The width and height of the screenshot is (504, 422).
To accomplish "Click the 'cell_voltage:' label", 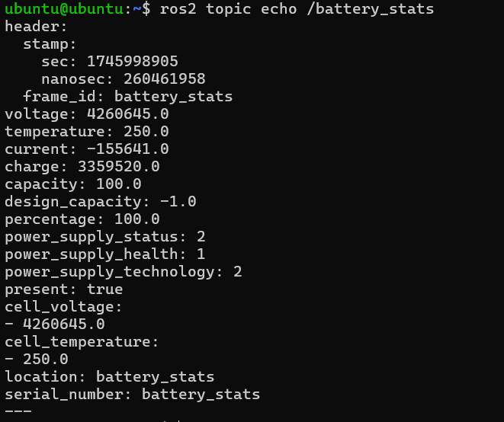I will (x=63, y=307).
